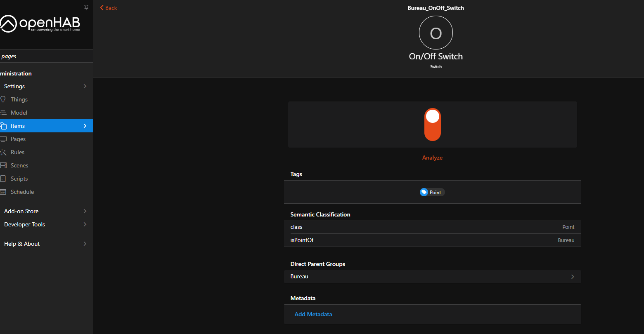The width and height of the screenshot is (644, 334).
Task: Open Scenes using its sidebar icon
Action: [4, 165]
